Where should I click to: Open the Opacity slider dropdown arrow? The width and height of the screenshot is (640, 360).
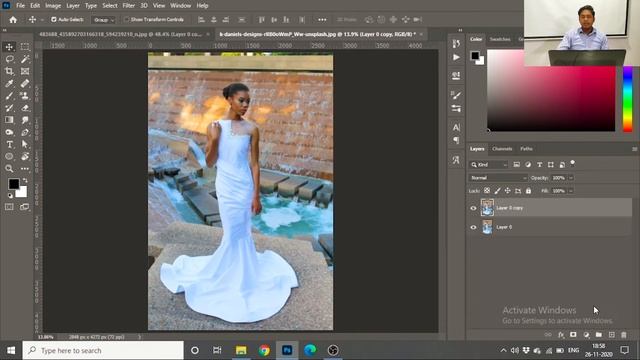click(571, 178)
